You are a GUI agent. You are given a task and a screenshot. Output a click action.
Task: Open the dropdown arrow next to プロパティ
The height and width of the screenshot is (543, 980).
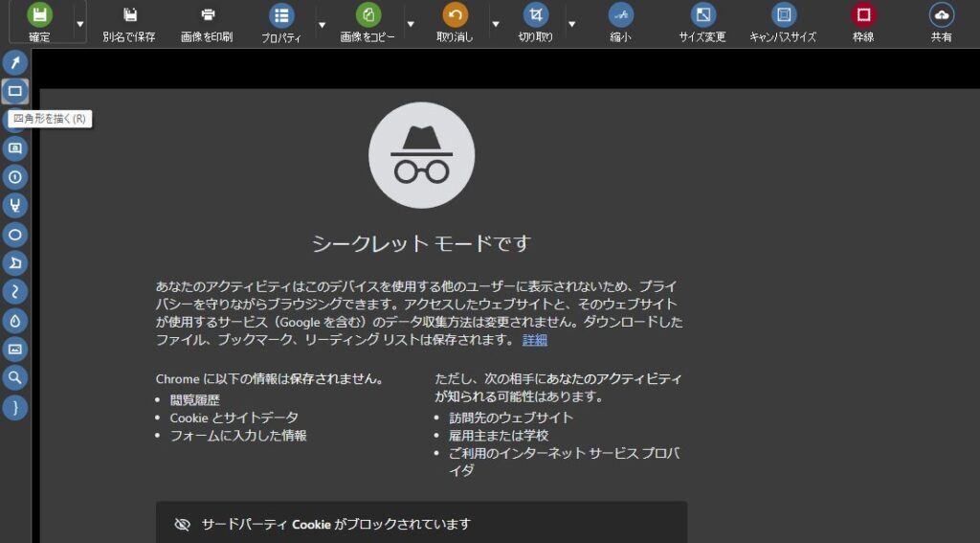(322, 23)
